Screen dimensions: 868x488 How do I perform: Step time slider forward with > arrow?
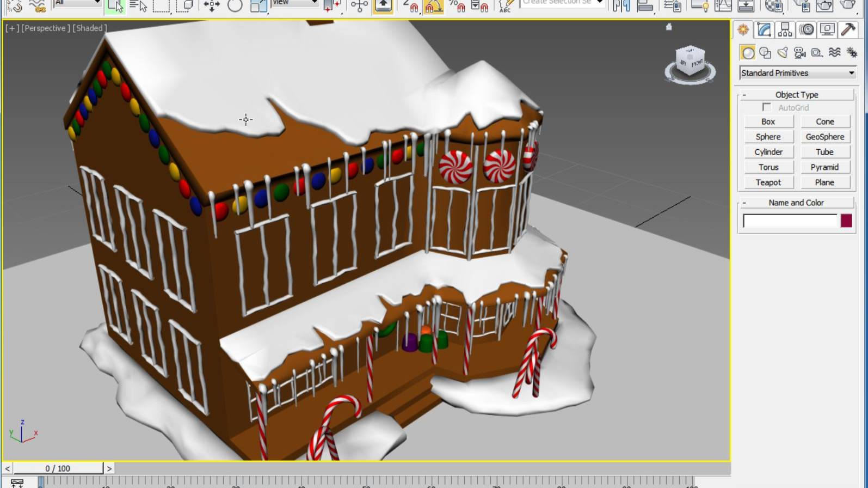pos(109,468)
